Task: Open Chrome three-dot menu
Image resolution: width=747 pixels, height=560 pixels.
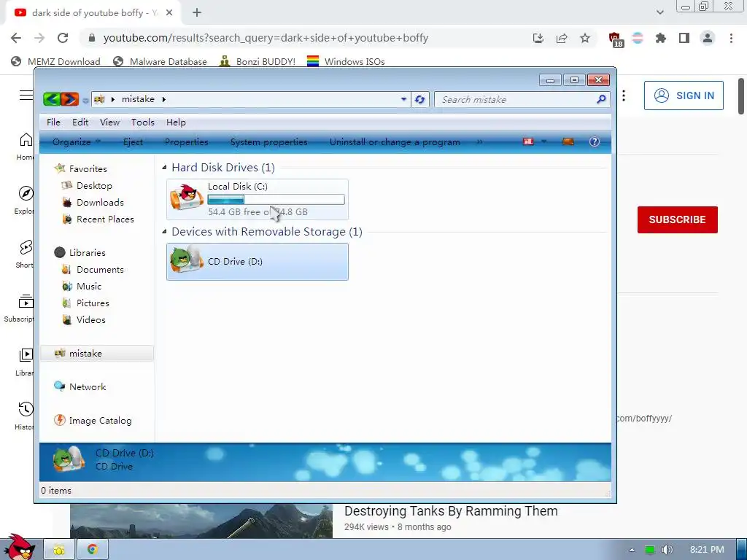Action: pyautogui.click(x=731, y=38)
